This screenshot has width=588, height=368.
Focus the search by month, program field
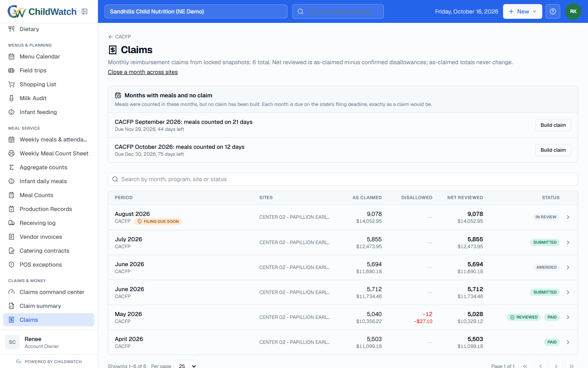(x=343, y=179)
